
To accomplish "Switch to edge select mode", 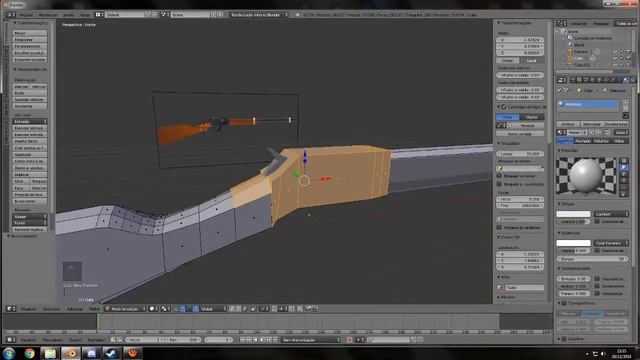I will [x=239, y=309].
